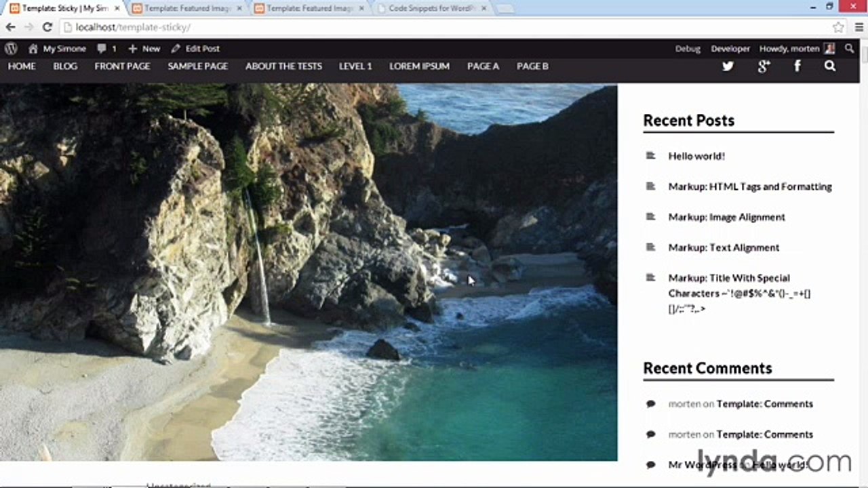This screenshot has height=488, width=868.
Task: Click the post icon beside Hello world!
Action: coord(650,156)
